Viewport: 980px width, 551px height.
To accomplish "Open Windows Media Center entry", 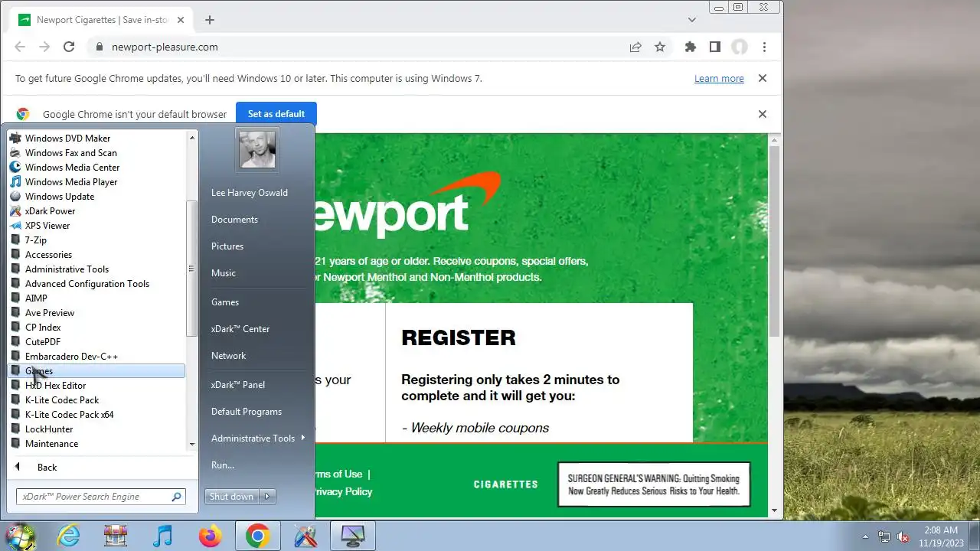I will [96, 168].
